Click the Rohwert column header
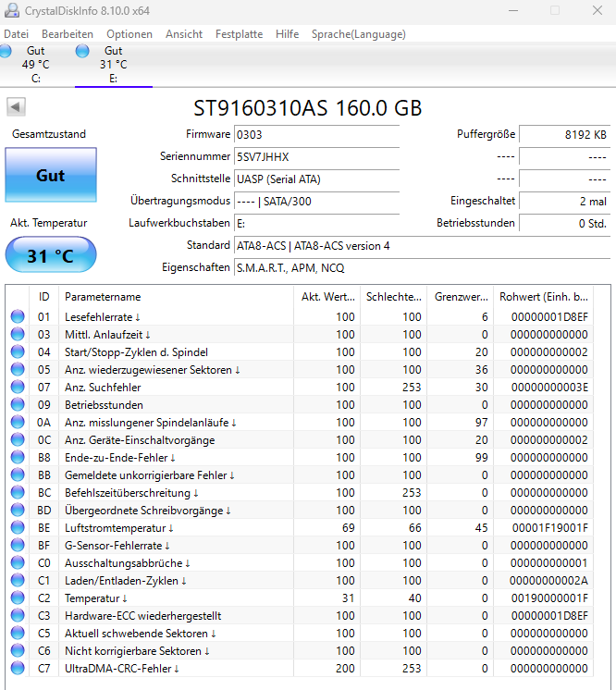The image size is (616, 690). pyautogui.click(x=544, y=297)
